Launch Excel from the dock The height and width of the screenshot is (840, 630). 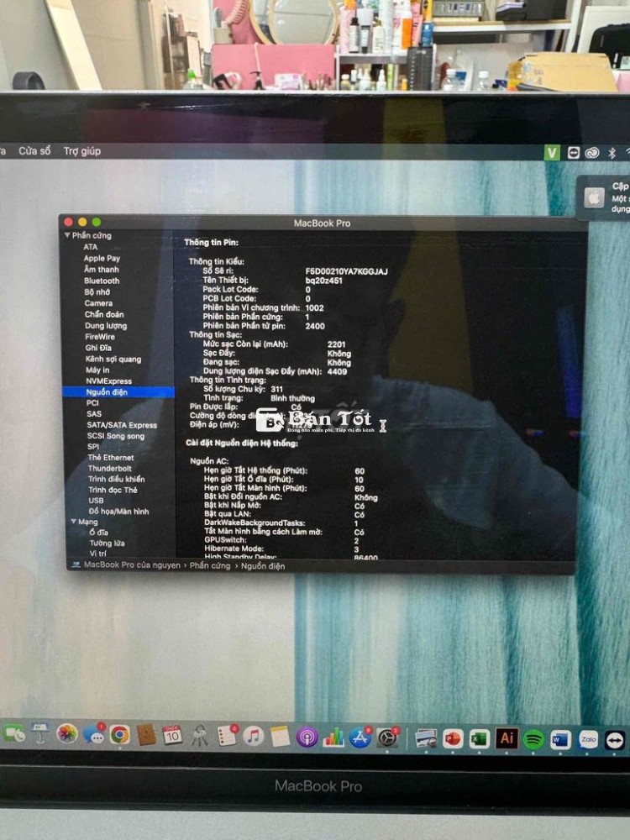pos(480,739)
